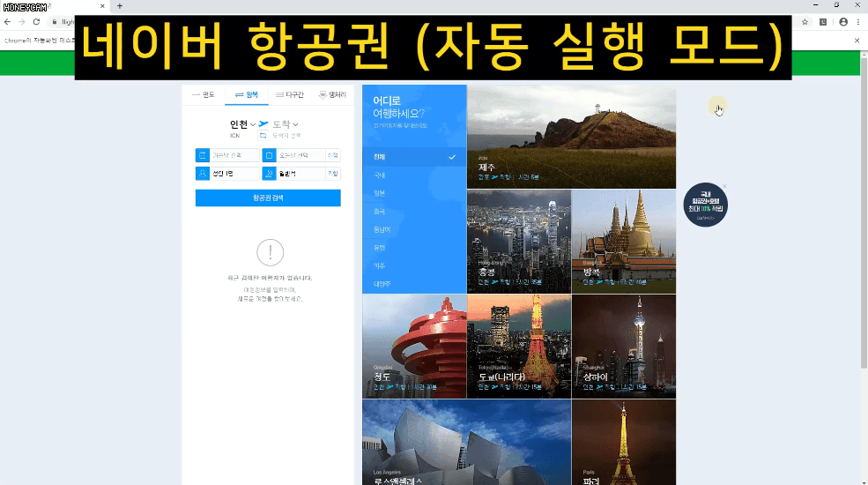The width and height of the screenshot is (868, 485).
Task: Click the scrollbar down arrow
Action: (864, 481)
